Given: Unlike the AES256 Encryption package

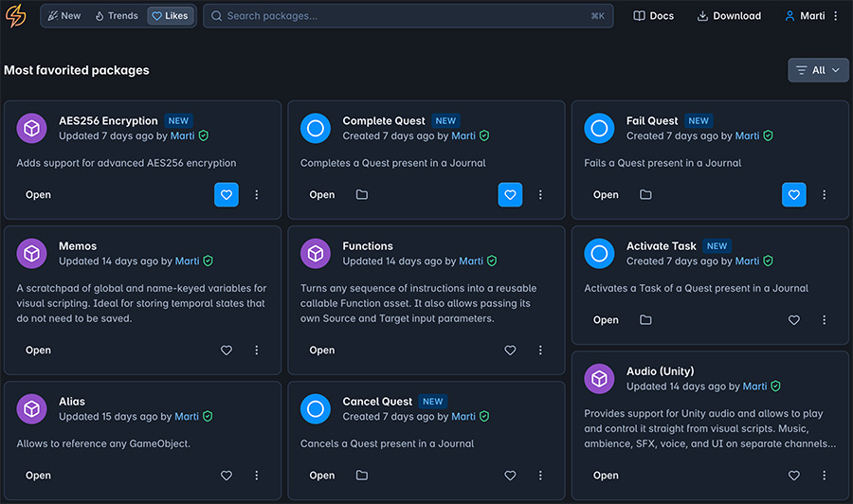Looking at the screenshot, I should [x=227, y=194].
